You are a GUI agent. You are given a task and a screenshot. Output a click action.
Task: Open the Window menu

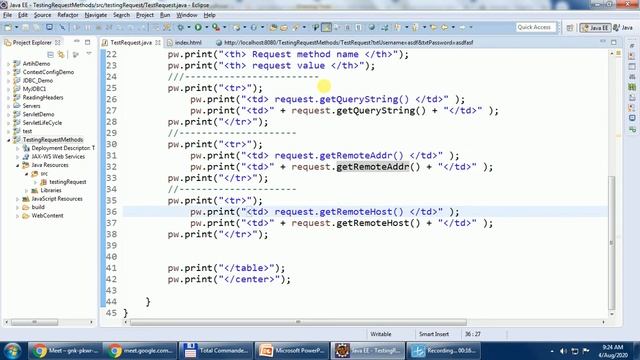pyautogui.click(x=187, y=15)
